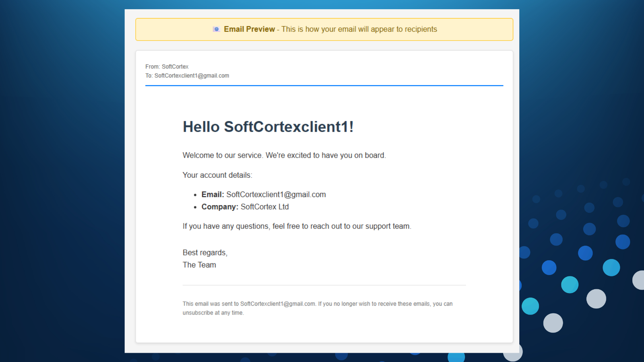Click the gray divider above the footer
This screenshot has width=644, height=362.
pyautogui.click(x=324, y=285)
